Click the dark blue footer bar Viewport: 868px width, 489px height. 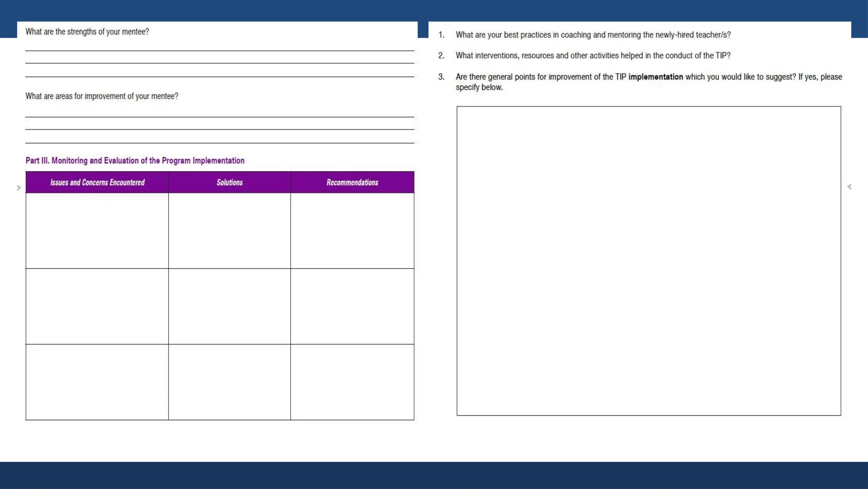point(434,475)
